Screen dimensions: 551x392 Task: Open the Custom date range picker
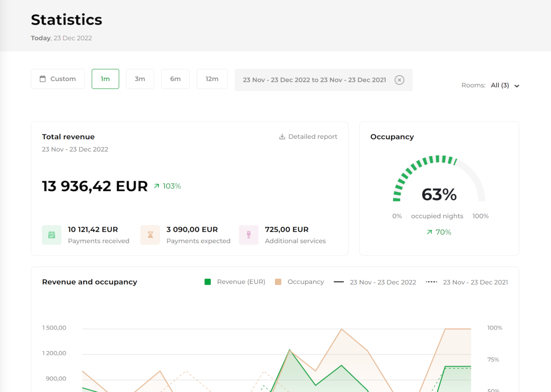coord(58,79)
